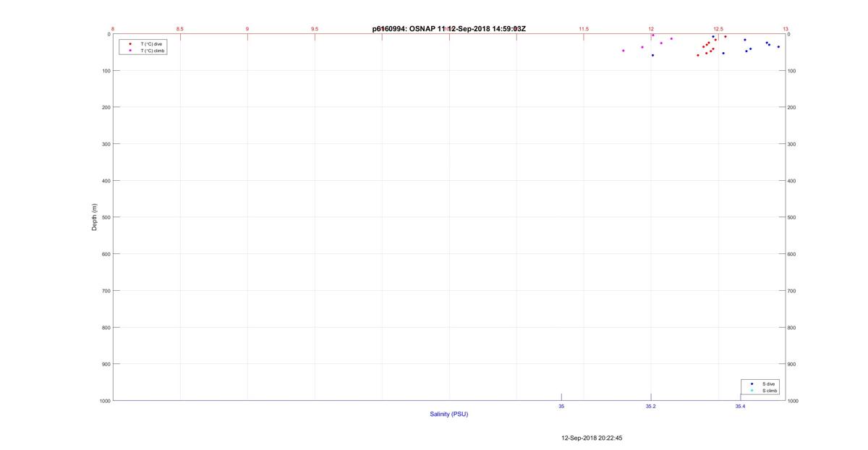Click the '35' salinity axis tick label
This screenshot has height=450, width=868.
coord(561,407)
